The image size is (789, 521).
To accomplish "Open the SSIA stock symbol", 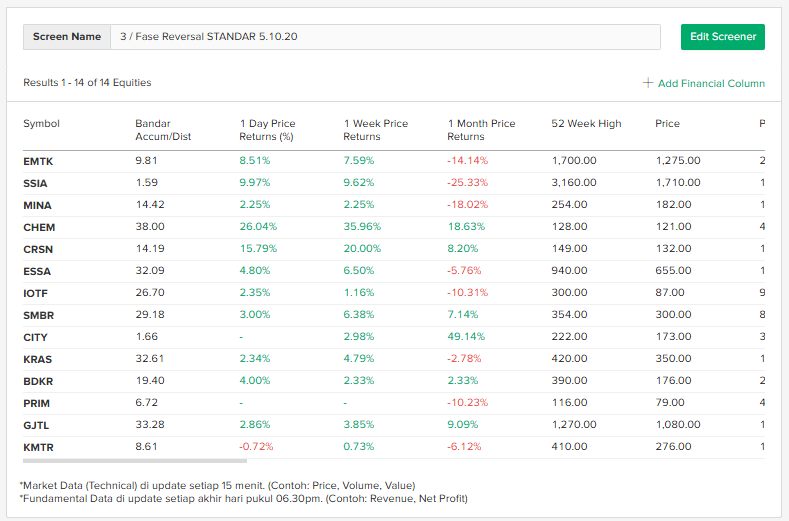I will click(35, 183).
